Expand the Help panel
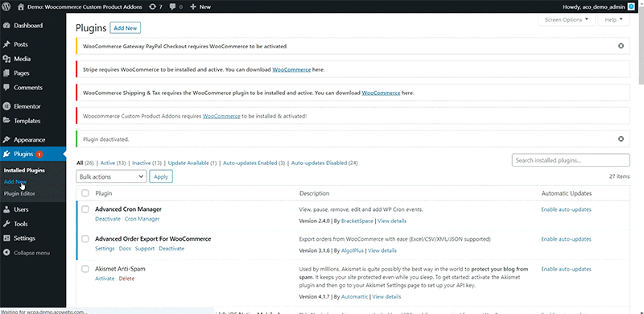 (613, 19)
